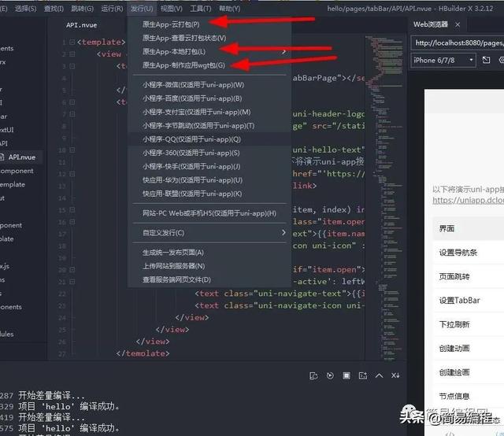This screenshot has width=504, height=436.
Task: Open 创建绘画 item in preview
Action: [x=469, y=372]
